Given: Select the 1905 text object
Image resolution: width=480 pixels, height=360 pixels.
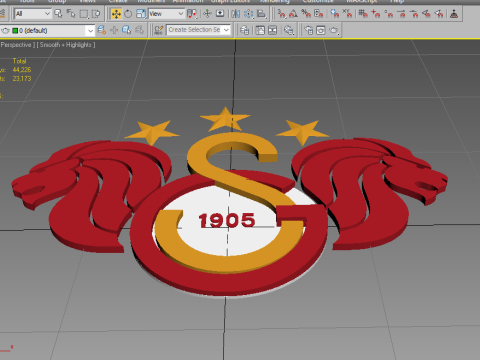Looking at the screenshot, I should click(227, 220).
